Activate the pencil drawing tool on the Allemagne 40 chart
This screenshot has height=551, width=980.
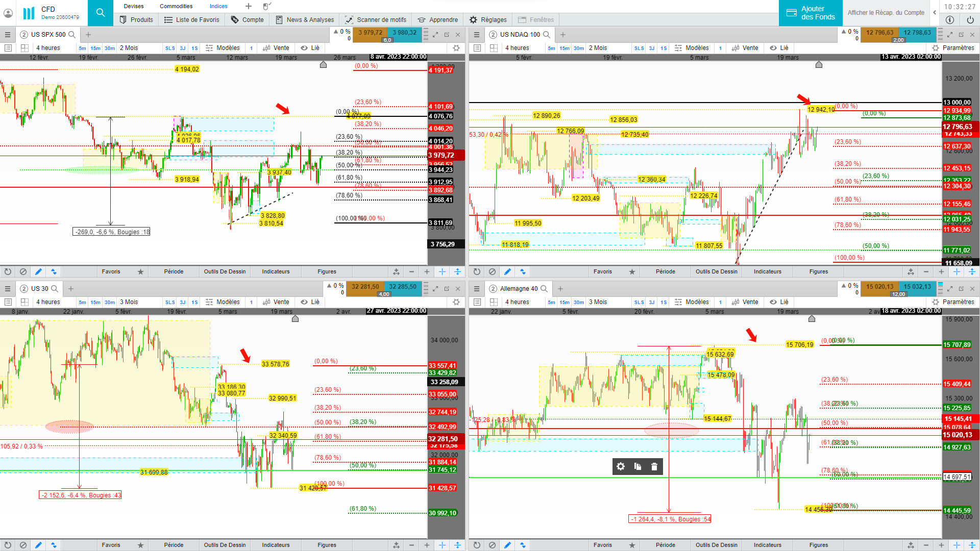[x=507, y=545]
